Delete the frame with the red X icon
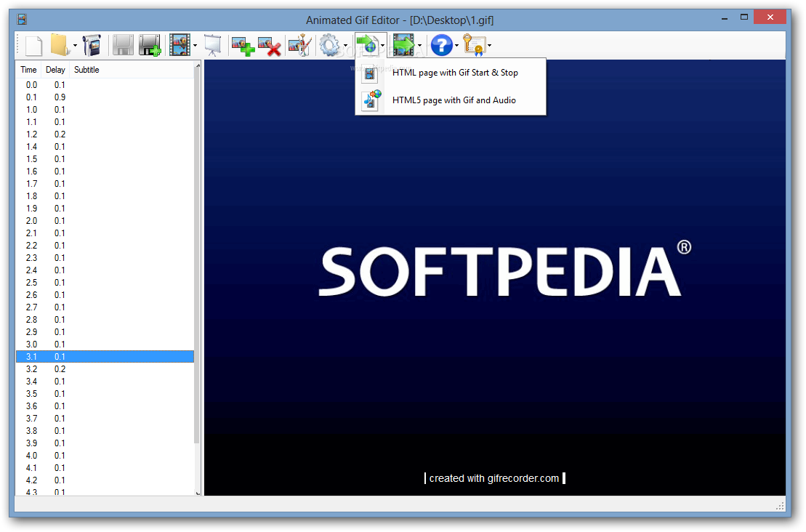The image size is (806, 532). click(270, 46)
